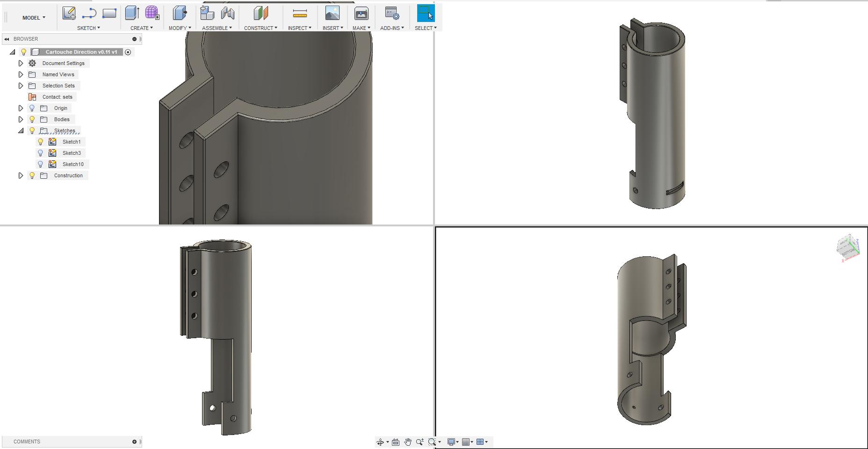The width and height of the screenshot is (868, 449).
Task: Activate the Pan hand tool
Action: pyautogui.click(x=408, y=442)
